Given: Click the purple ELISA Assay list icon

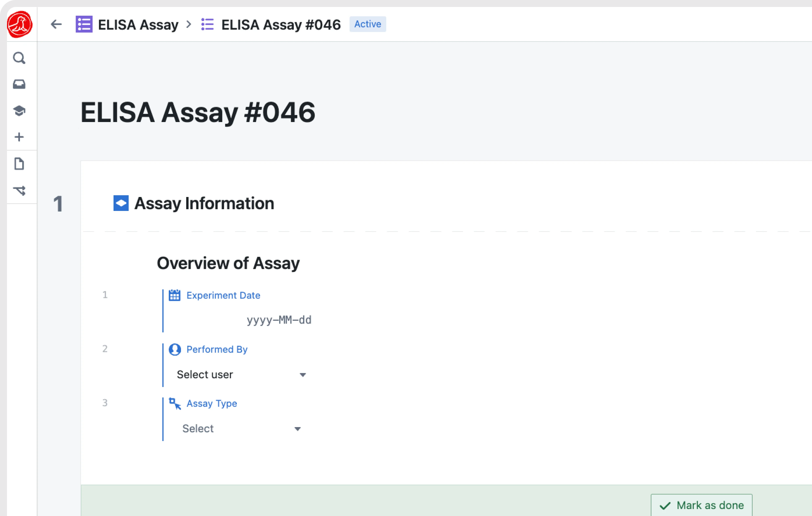Looking at the screenshot, I should click(x=84, y=24).
